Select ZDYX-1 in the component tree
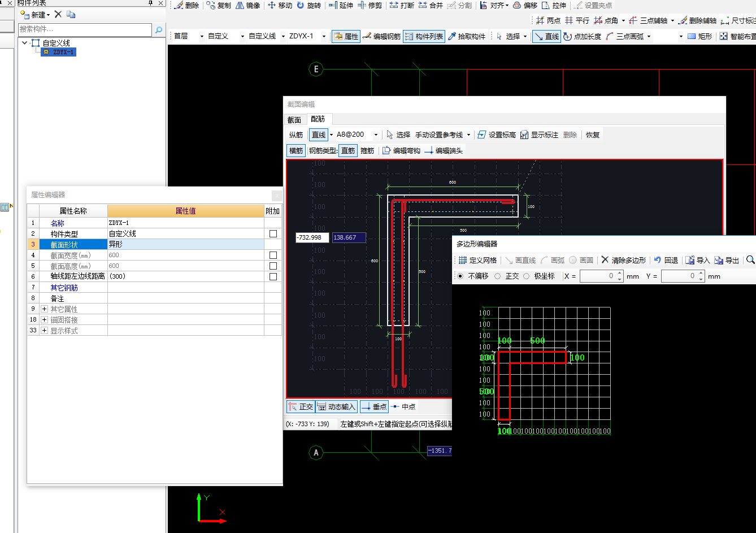This screenshot has width=756, height=533. 58,52
